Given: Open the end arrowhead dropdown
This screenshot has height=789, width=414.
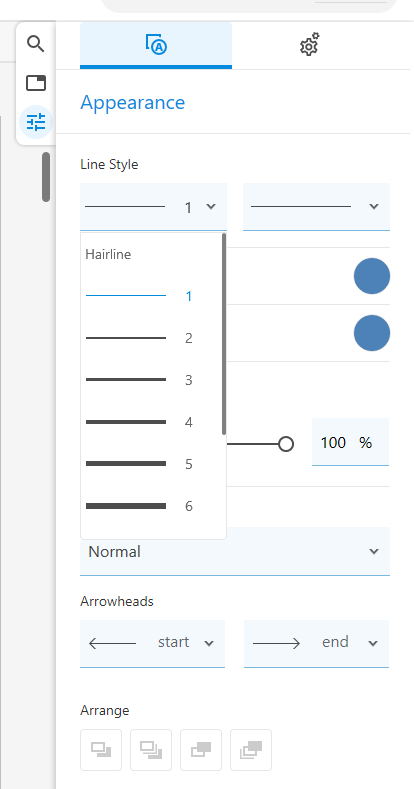Looking at the screenshot, I should pos(316,643).
